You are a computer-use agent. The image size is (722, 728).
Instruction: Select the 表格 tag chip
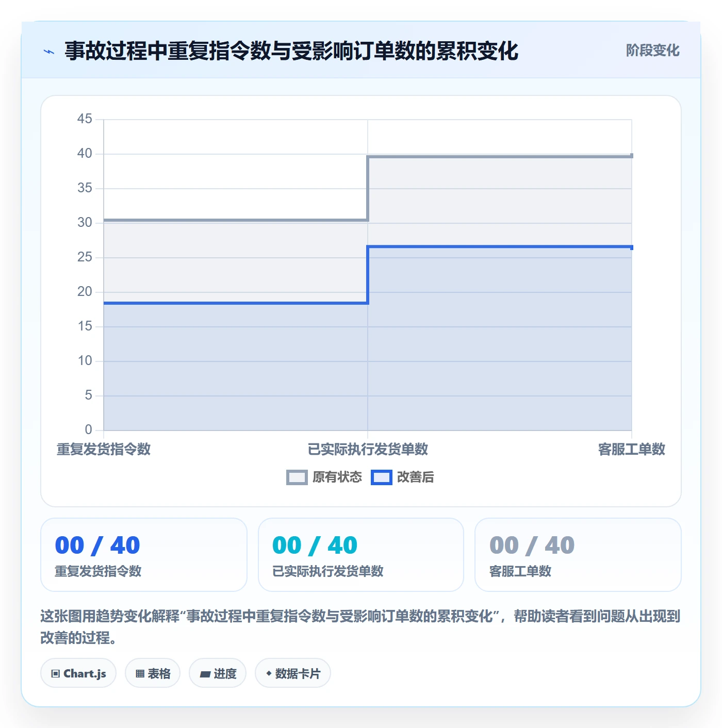click(x=153, y=673)
